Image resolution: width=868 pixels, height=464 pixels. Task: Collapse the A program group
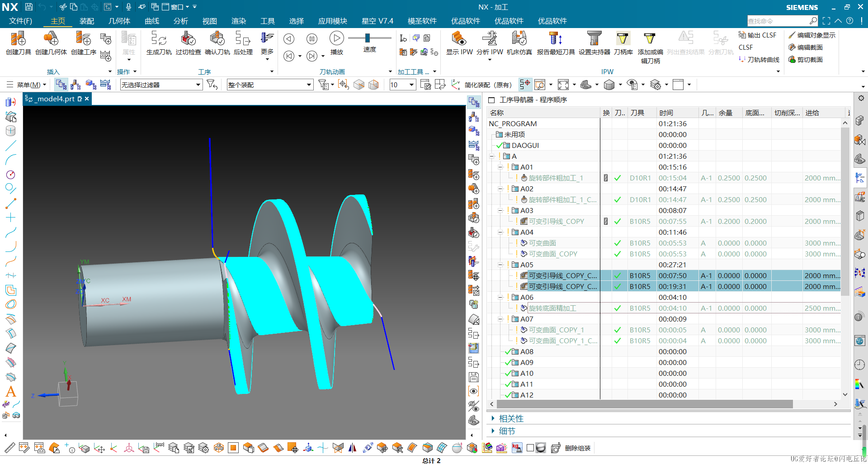[x=492, y=156]
